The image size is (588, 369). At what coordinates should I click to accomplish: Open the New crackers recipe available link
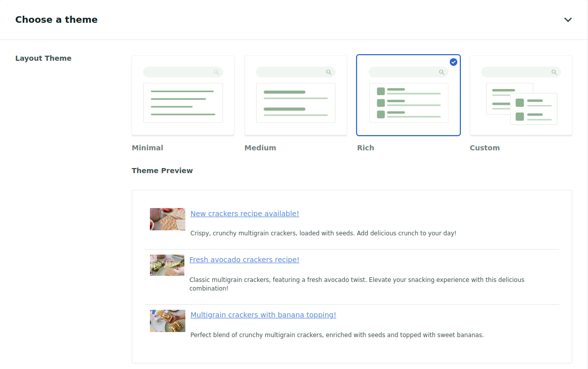point(245,213)
